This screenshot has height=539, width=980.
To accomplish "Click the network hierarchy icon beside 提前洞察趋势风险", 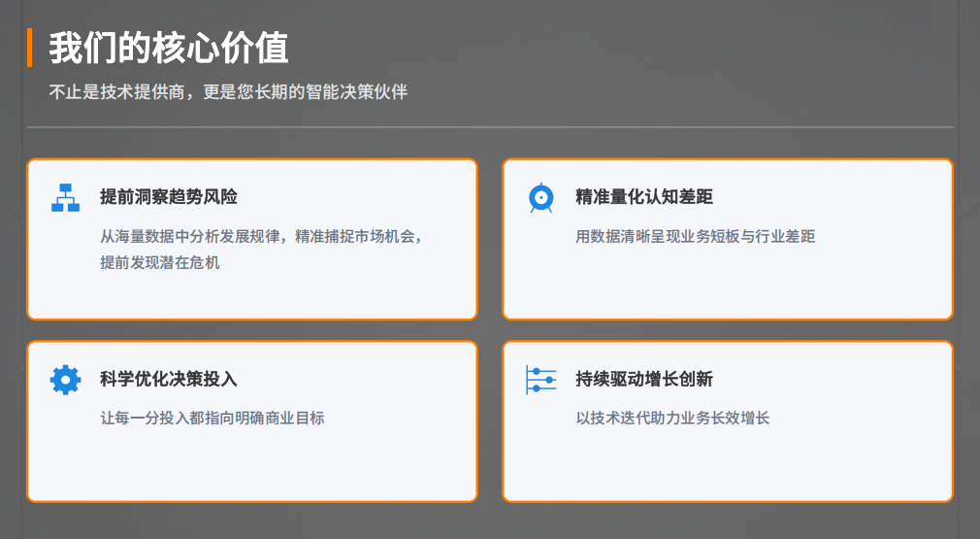I will pyautogui.click(x=65, y=197).
